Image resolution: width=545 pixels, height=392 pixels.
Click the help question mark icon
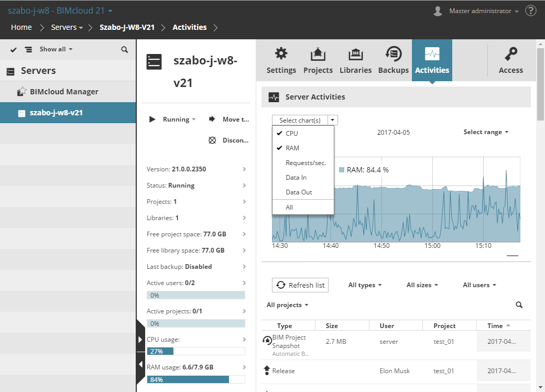click(530, 11)
